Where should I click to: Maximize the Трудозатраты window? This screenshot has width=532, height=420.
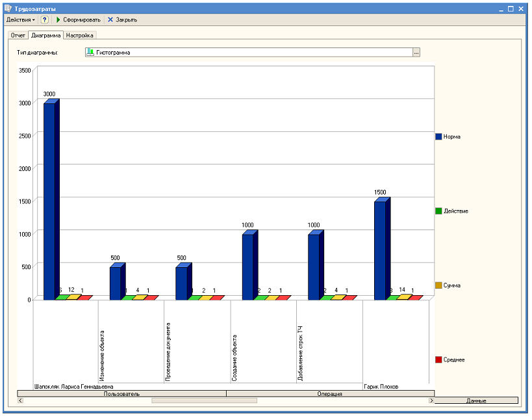[x=511, y=9]
